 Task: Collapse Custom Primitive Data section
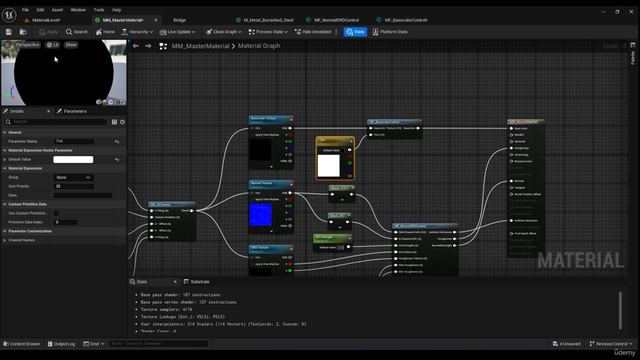coord(5,204)
